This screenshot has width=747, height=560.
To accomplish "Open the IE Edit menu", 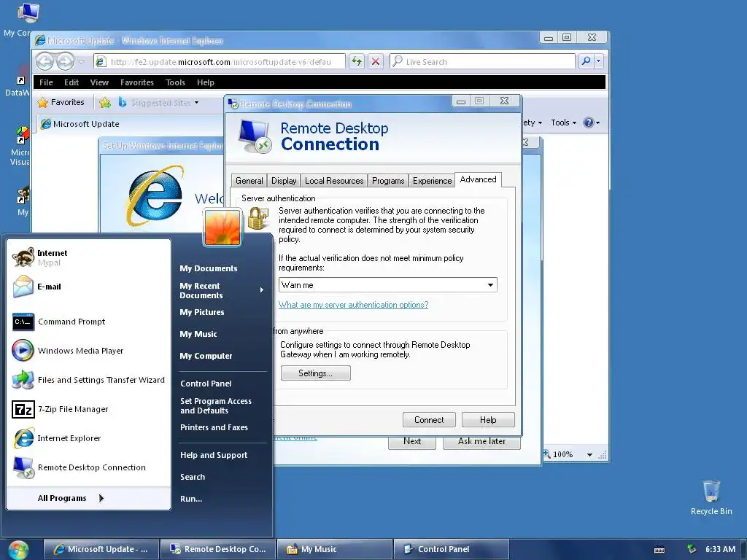I will pyautogui.click(x=71, y=82).
